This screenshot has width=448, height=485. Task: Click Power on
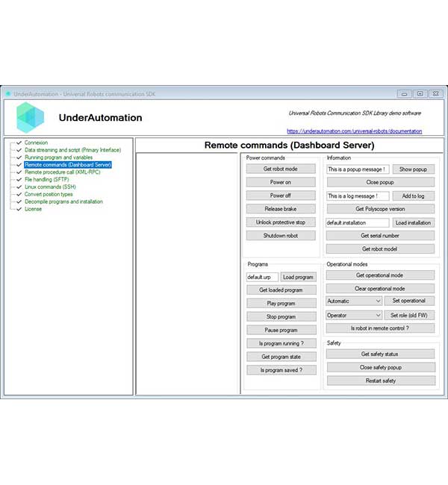point(281,182)
